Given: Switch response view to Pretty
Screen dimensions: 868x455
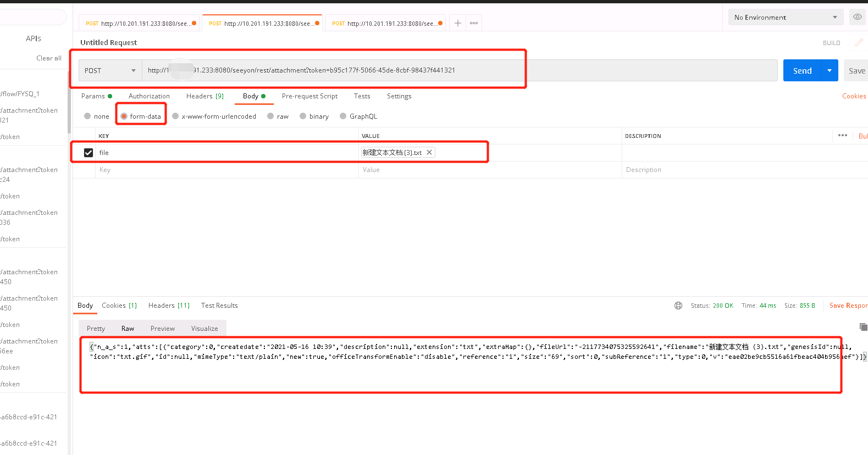Looking at the screenshot, I should click(x=96, y=328).
